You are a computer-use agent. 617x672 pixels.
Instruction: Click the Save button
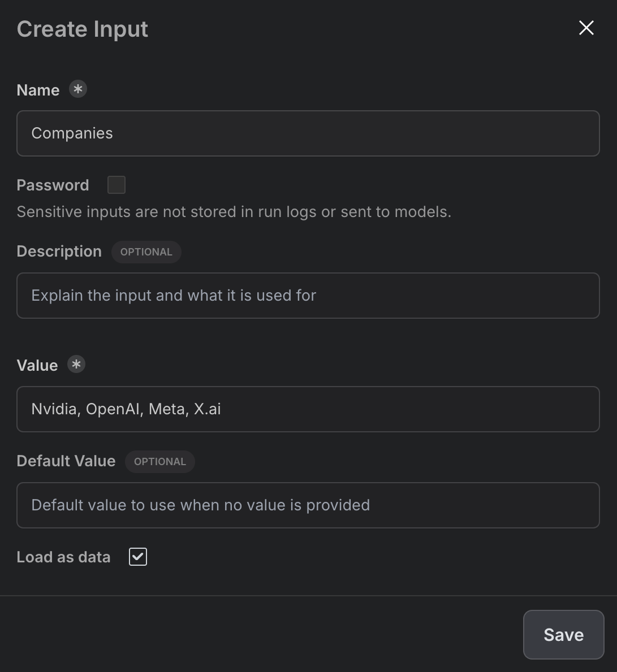pos(563,635)
